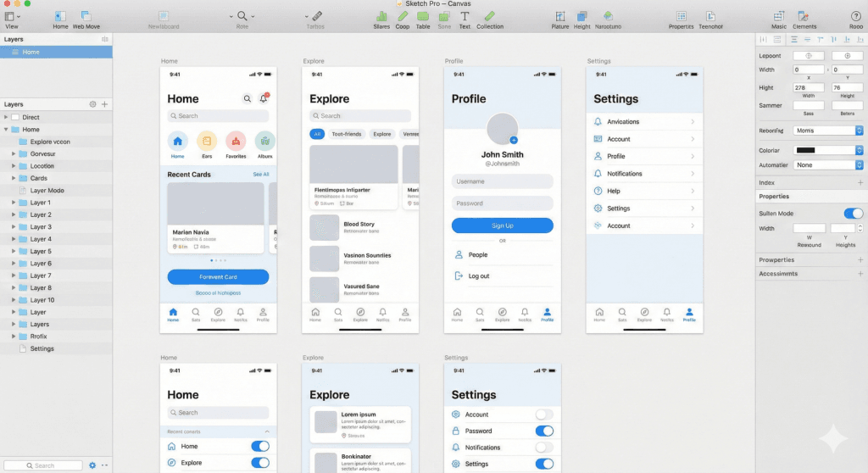
Task: Open the Help row in Settings artboard
Action: click(x=644, y=191)
